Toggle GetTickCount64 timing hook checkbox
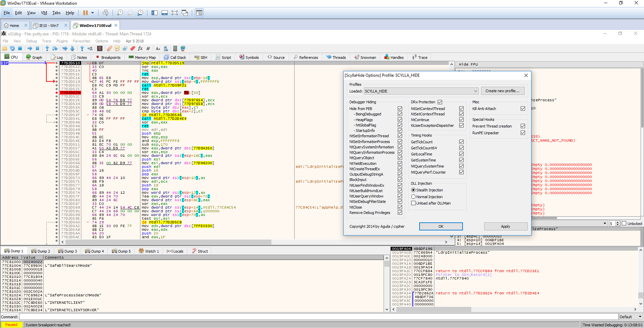This screenshot has height=328, width=644. tap(461, 148)
